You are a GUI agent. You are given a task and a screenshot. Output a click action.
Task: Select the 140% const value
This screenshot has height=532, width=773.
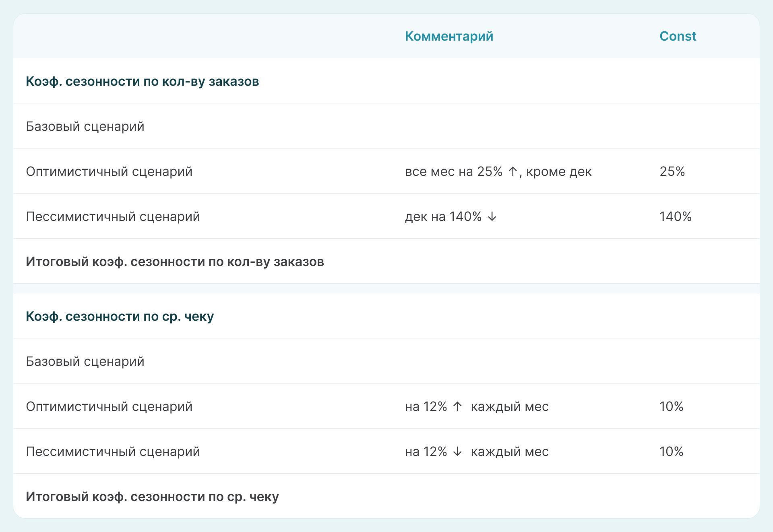(675, 217)
